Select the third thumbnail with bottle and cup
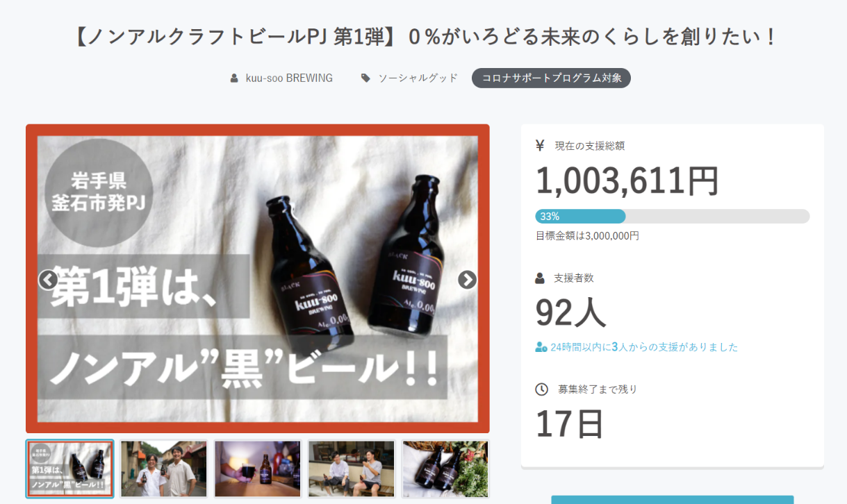Image resolution: width=847 pixels, height=504 pixels. click(258, 469)
